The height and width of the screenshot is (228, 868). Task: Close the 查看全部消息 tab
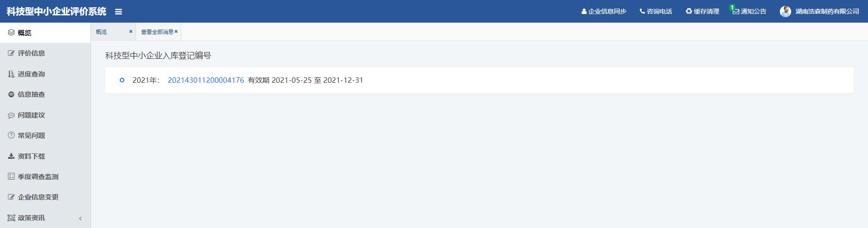click(x=176, y=32)
